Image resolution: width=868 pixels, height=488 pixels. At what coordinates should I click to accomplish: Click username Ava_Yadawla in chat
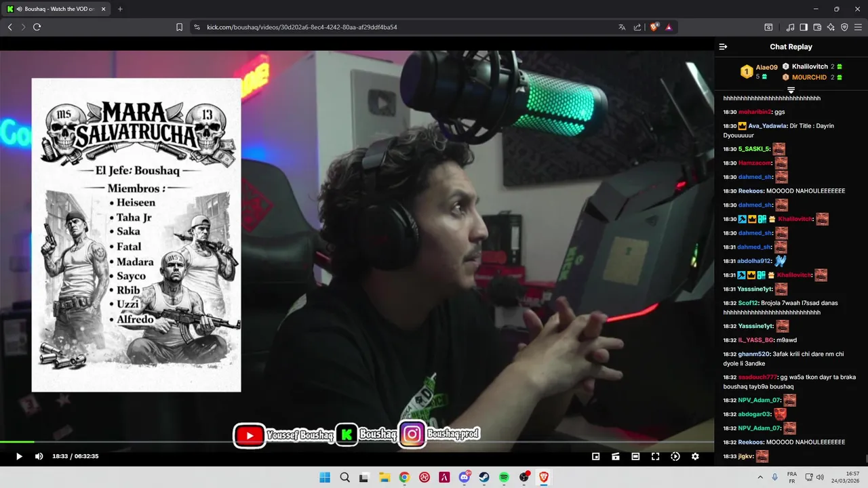(767, 126)
